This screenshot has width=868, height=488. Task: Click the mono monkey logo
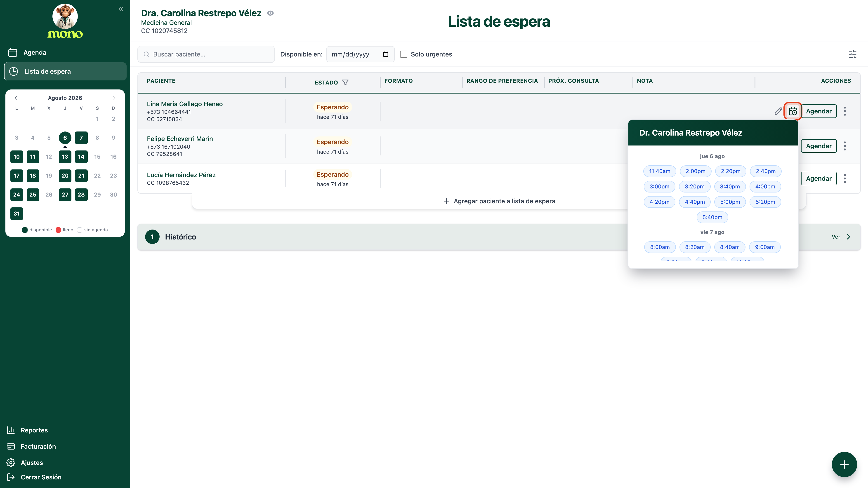65,21
